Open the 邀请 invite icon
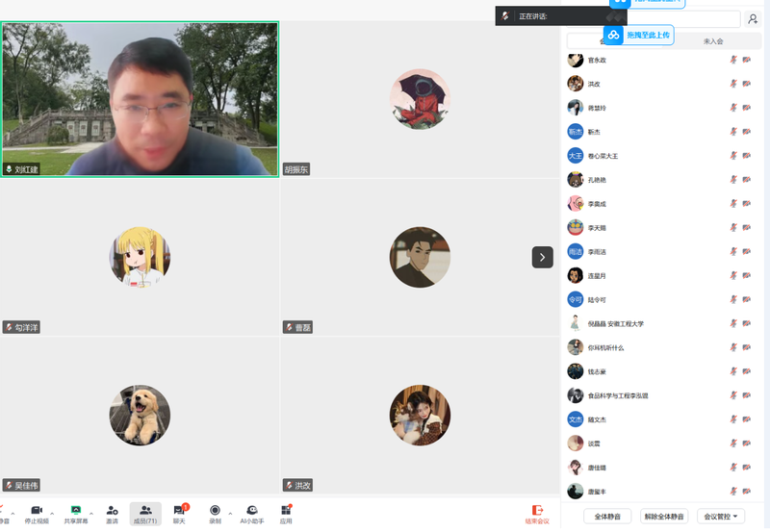 [112, 511]
